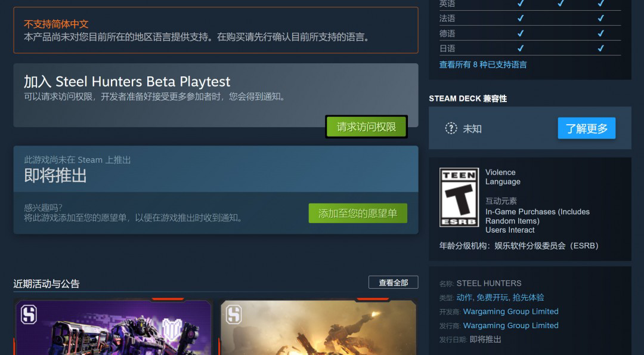The width and height of the screenshot is (644, 355).
Task: Click the 此游戏尚未在 Steam 上推出 notice
Action: point(77,160)
